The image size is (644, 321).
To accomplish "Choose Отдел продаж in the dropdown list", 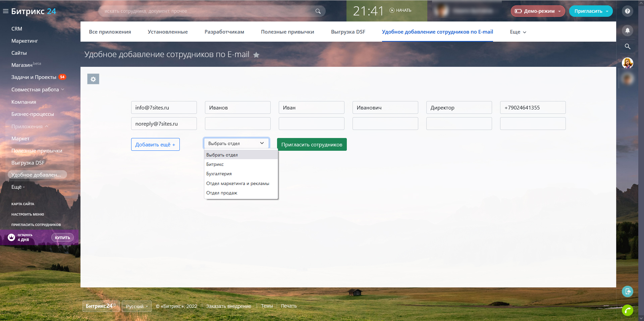I will pyautogui.click(x=222, y=193).
